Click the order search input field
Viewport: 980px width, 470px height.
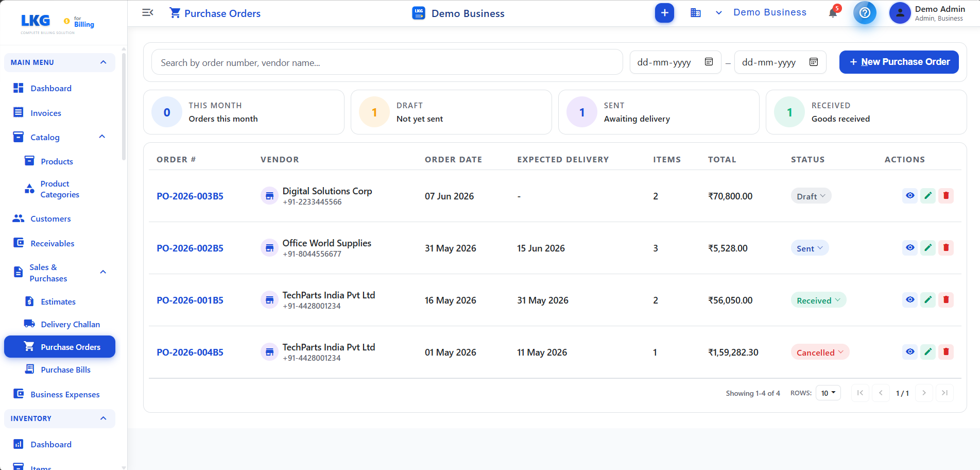tap(387, 62)
